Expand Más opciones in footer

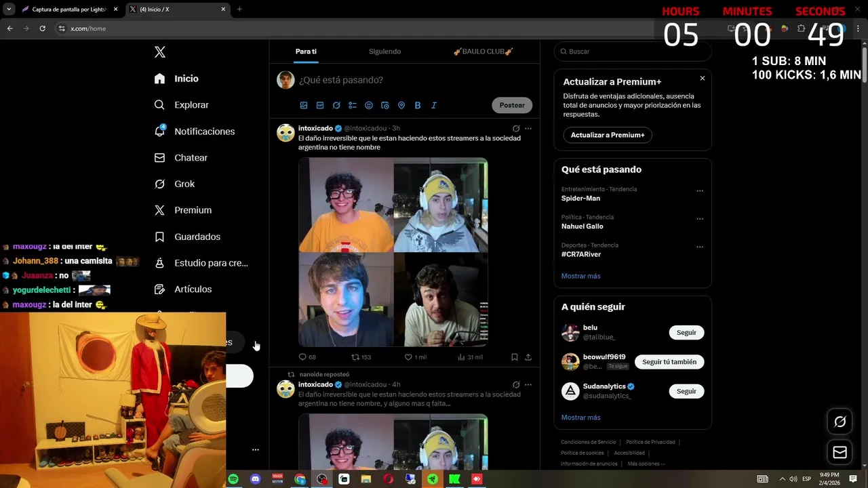coord(646,464)
